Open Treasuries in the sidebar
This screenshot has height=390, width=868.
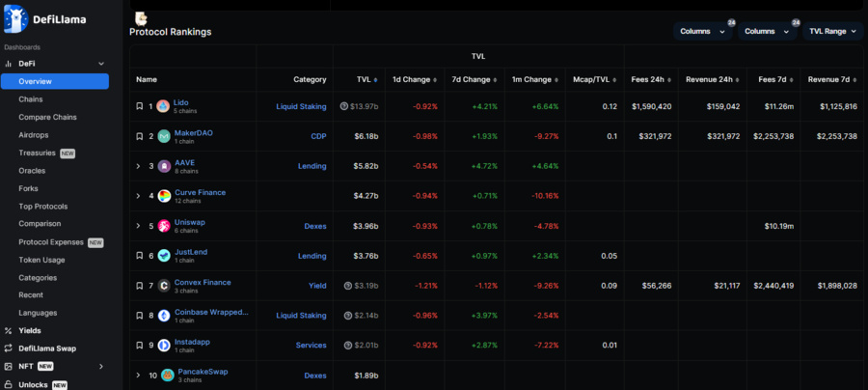pyautogui.click(x=37, y=153)
